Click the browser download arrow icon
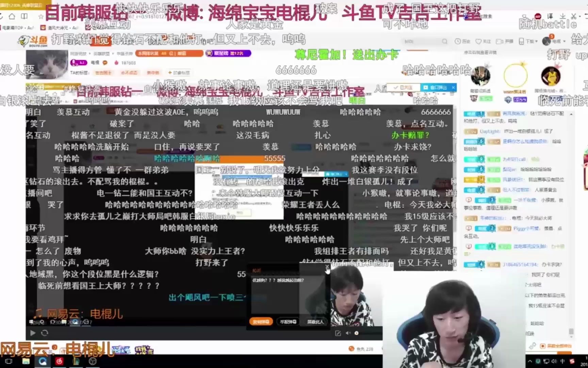 562,16
